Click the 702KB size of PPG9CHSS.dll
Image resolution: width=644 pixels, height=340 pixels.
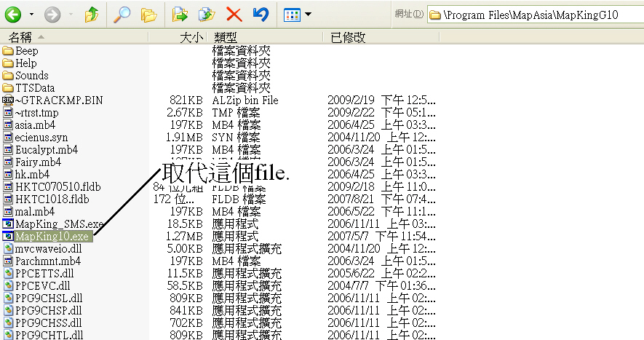pyautogui.click(x=186, y=323)
